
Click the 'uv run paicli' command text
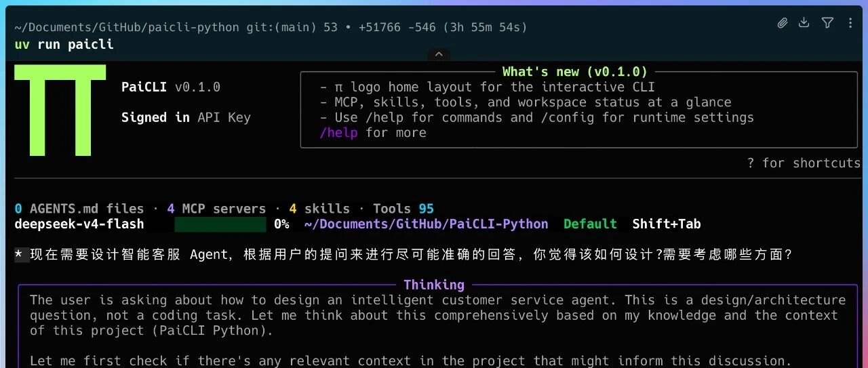coord(64,44)
